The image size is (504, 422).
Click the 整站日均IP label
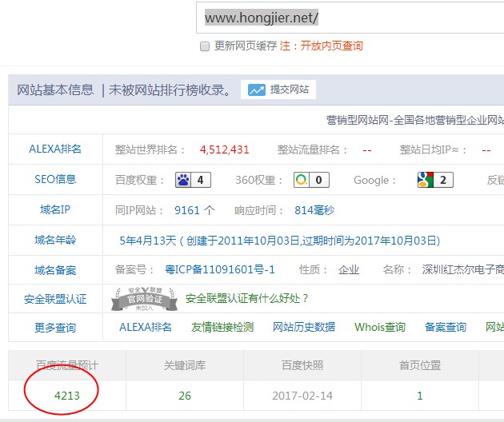(433, 149)
